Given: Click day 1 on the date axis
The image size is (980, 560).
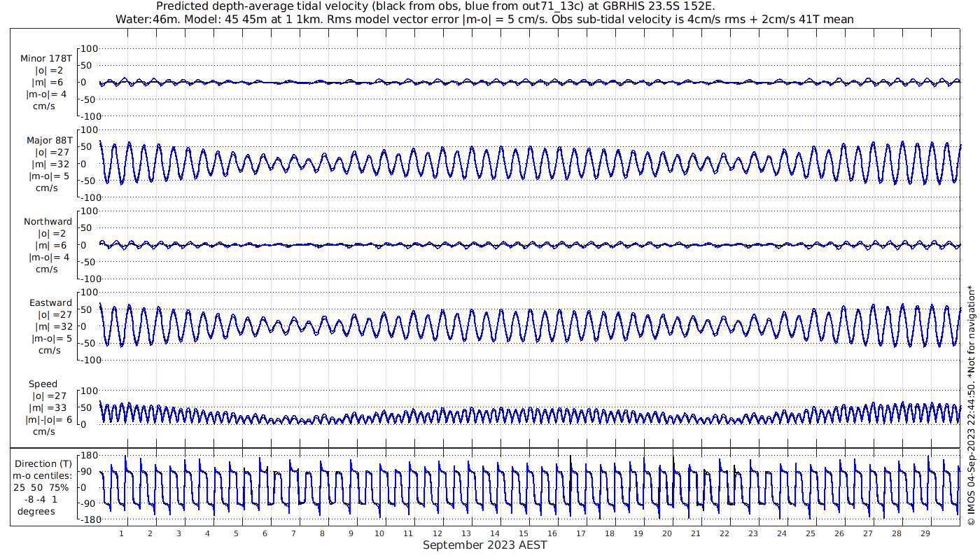Looking at the screenshot, I should [x=122, y=533].
